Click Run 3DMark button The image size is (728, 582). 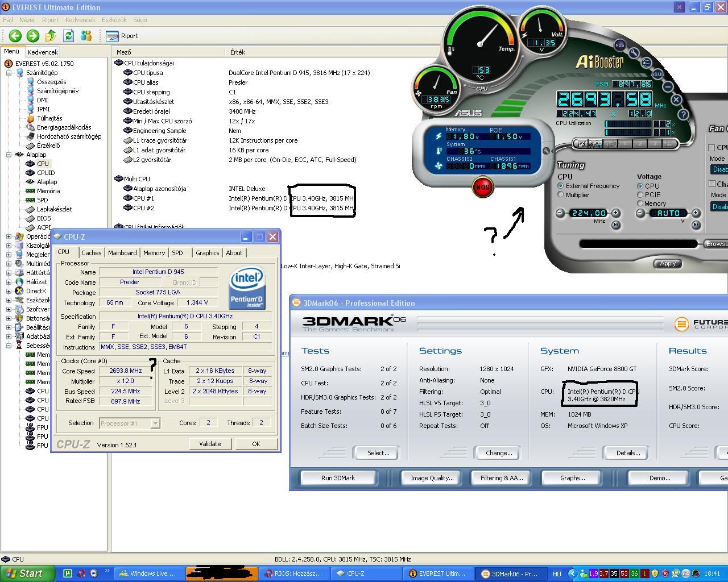coord(338,478)
